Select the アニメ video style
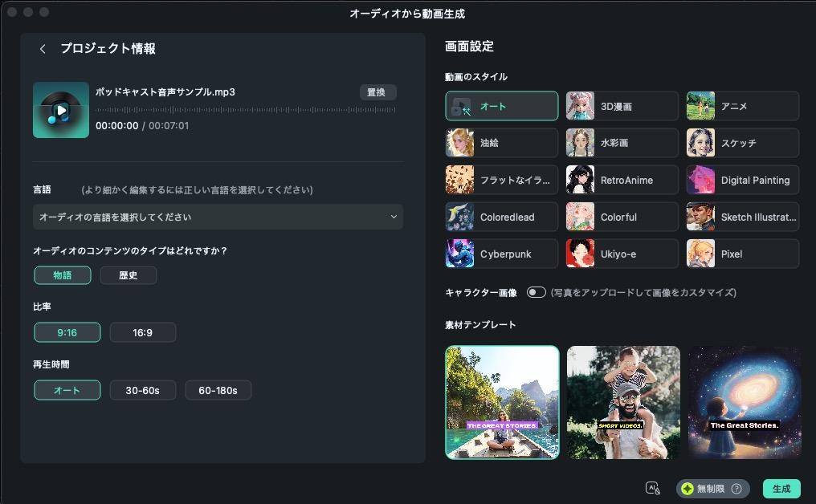816x504 pixels. point(743,105)
